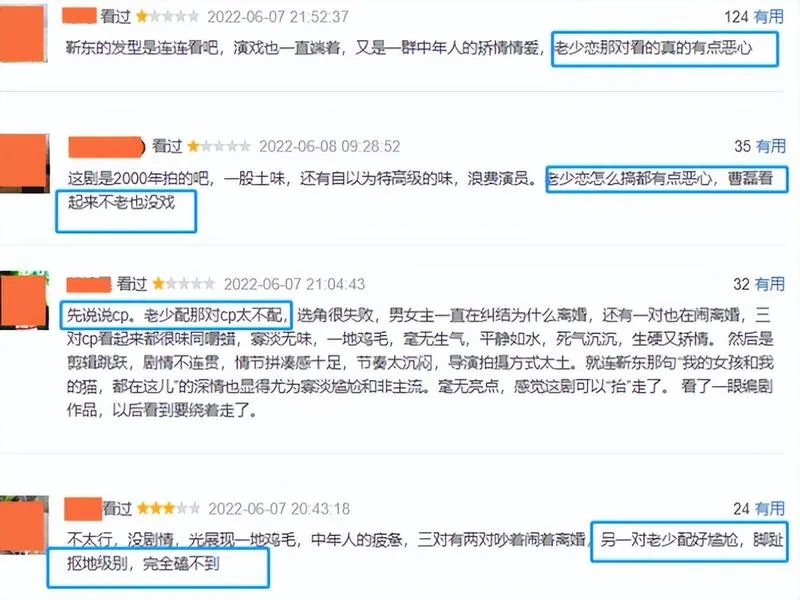
Task: Open the redacted username on the 21:04:43 review
Action: pos(89,284)
